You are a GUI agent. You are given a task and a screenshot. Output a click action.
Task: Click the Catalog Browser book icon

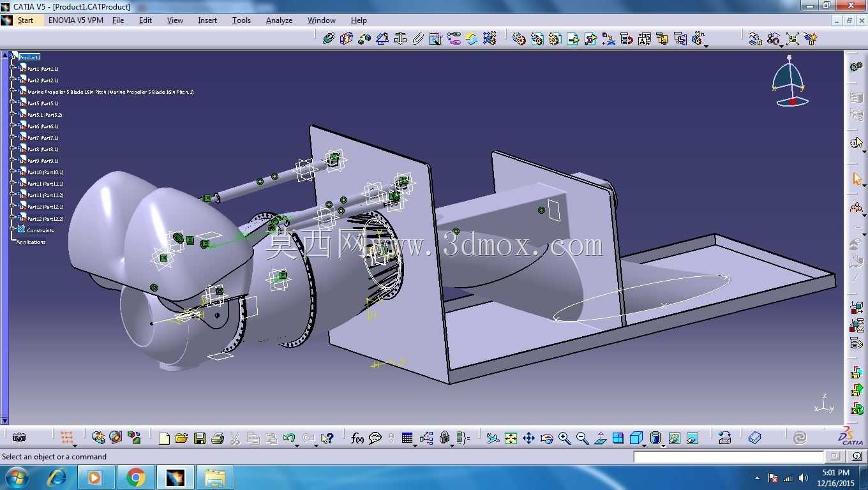click(755, 438)
